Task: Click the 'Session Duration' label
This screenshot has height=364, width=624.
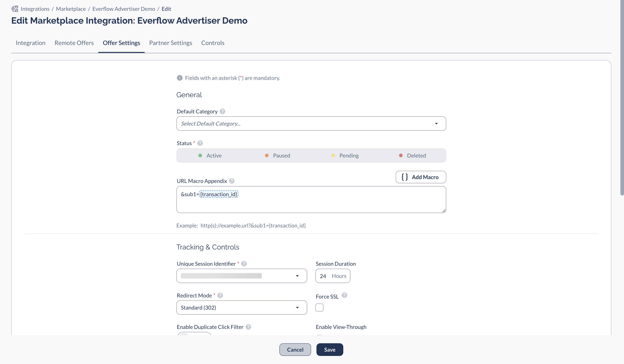Action: point(336,264)
